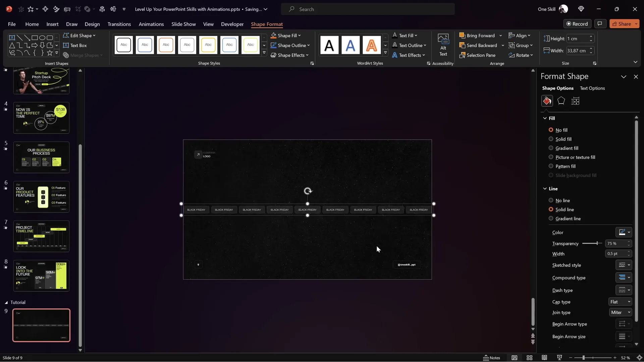Image resolution: width=644 pixels, height=362 pixels.
Task: Open the Alt Text pane
Action: [x=443, y=45]
